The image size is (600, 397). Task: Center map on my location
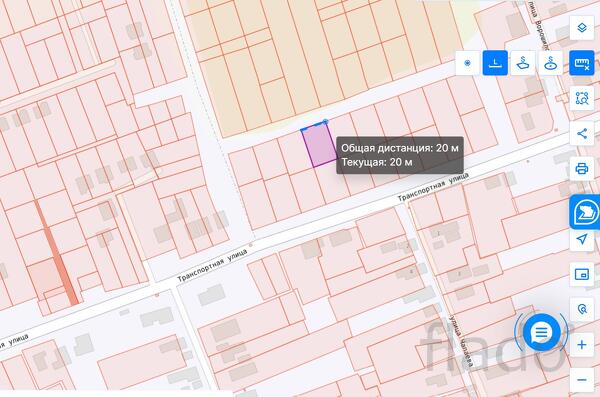coord(582,239)
